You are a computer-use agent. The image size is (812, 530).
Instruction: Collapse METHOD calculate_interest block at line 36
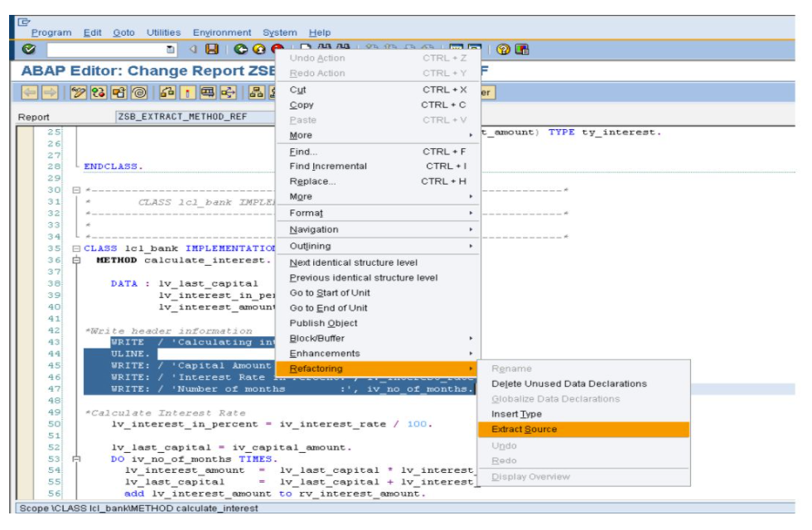pos(76,260)
